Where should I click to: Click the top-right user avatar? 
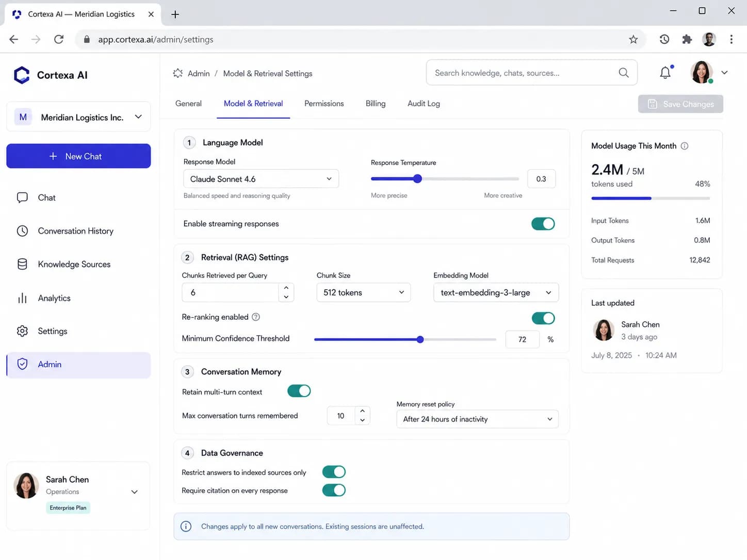702,72
